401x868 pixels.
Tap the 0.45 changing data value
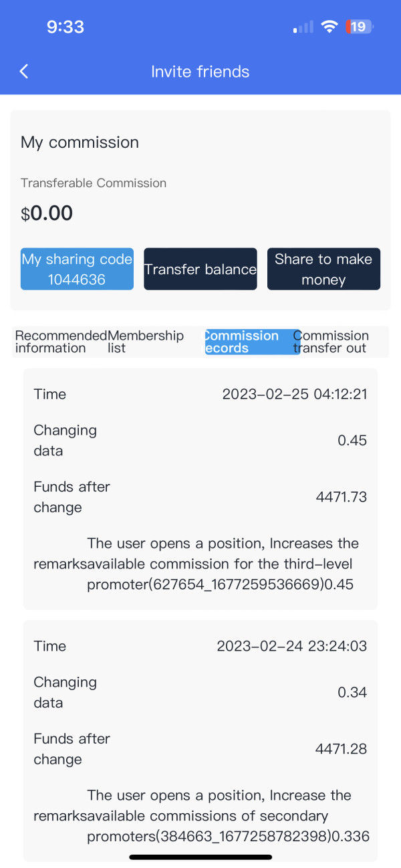click(352, 441)
